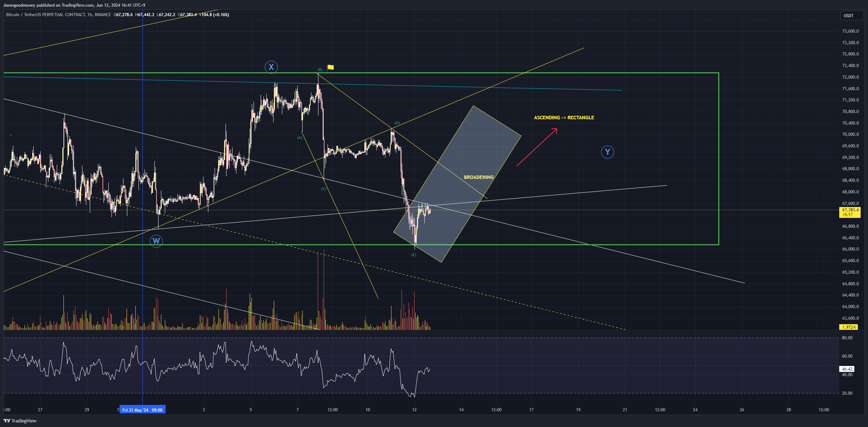The image size is (868, 427).
Task: Click the (A) wave label
Action: click(x=300, y=138)
